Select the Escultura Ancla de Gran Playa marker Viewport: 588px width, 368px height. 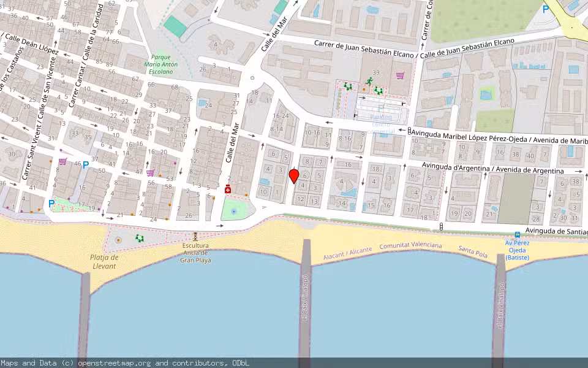tap(195, 236)
